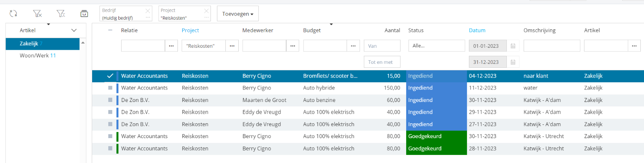This screenshot has width=644, height=163.
Task: Click the Aantal "Tot en met" field
Action: (382, 62)
